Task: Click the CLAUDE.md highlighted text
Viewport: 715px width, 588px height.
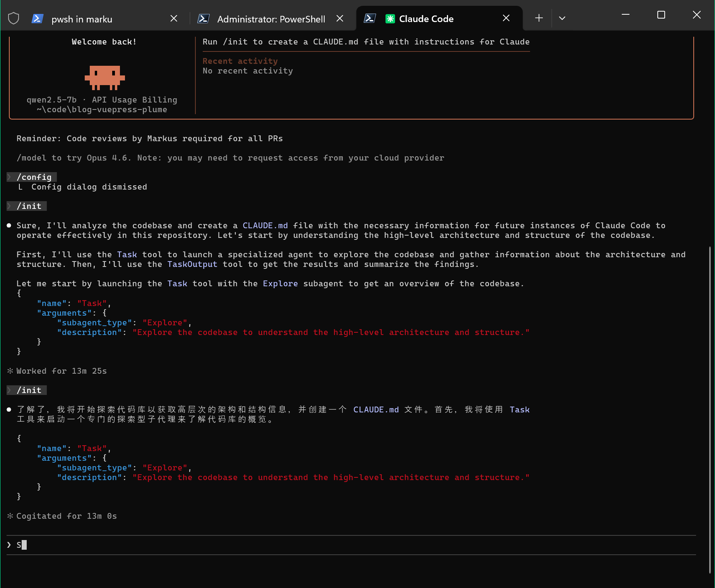Action: point(265,226)
